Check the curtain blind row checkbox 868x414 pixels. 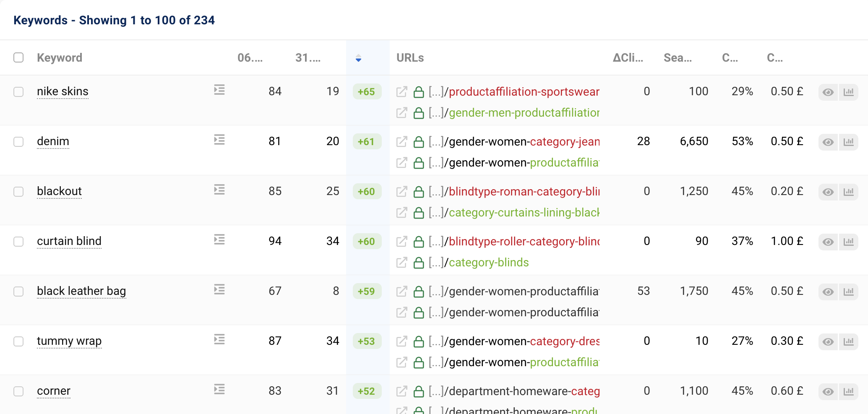tap(18, 242)
